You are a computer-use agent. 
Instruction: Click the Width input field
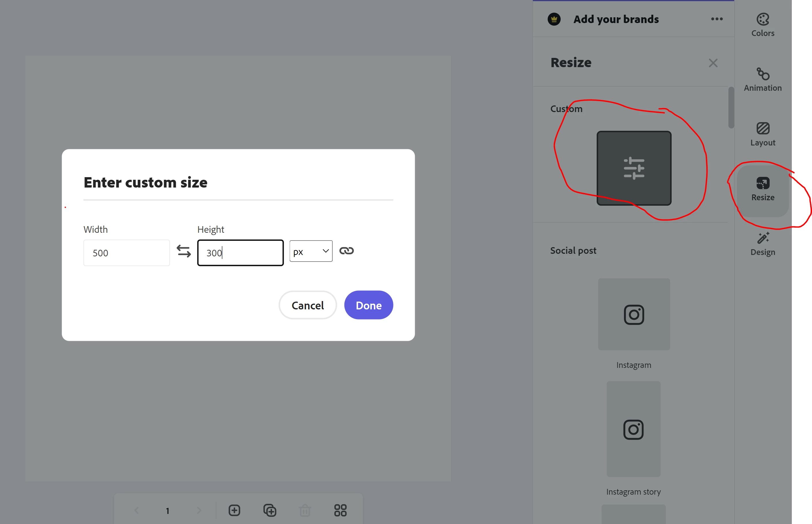click(x=126, y=253)
